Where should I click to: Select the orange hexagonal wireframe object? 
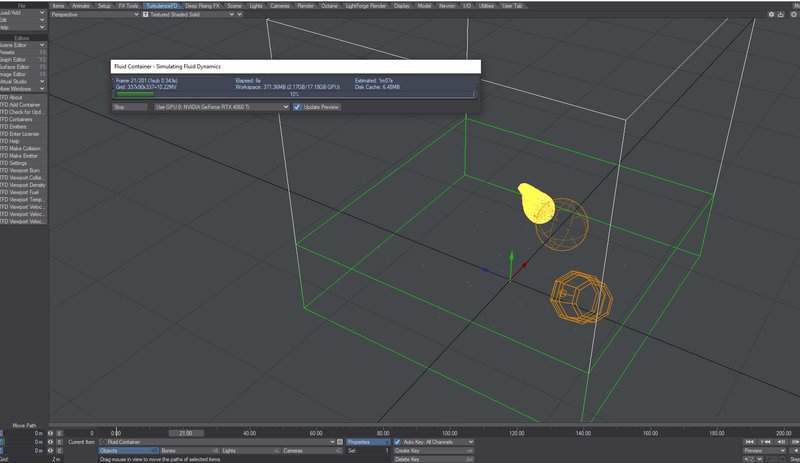(x=581, y=297)
